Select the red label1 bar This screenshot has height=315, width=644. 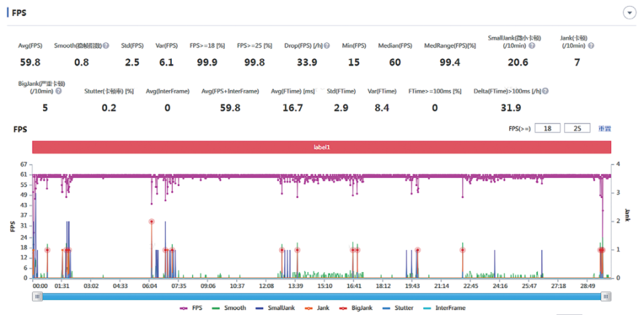click(321, 147)
